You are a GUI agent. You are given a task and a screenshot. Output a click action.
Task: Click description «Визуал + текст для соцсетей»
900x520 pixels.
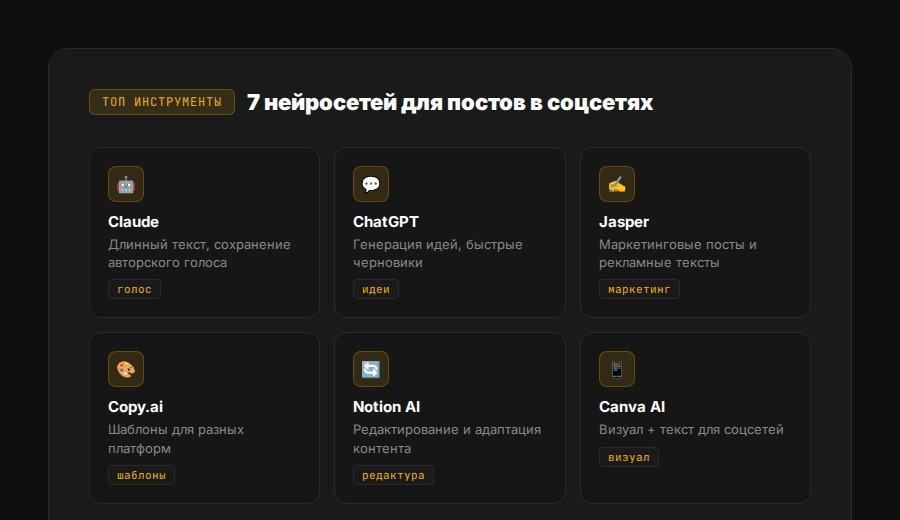pos(691,429)
